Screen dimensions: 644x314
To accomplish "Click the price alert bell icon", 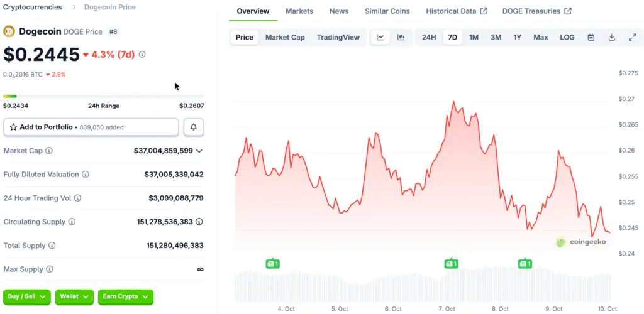I will 194,127.
